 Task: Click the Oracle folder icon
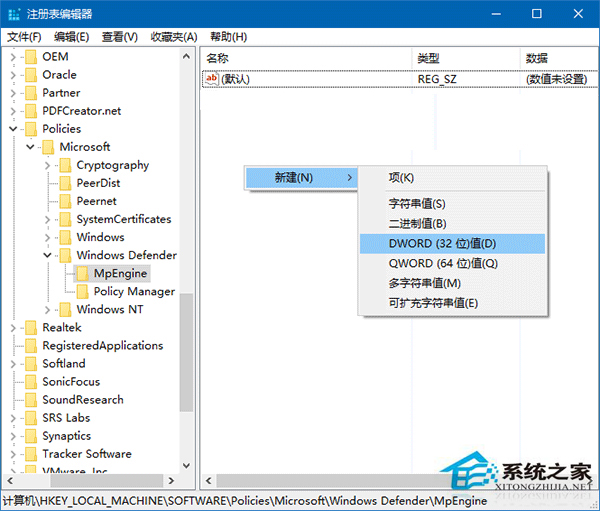click(31, 75)
